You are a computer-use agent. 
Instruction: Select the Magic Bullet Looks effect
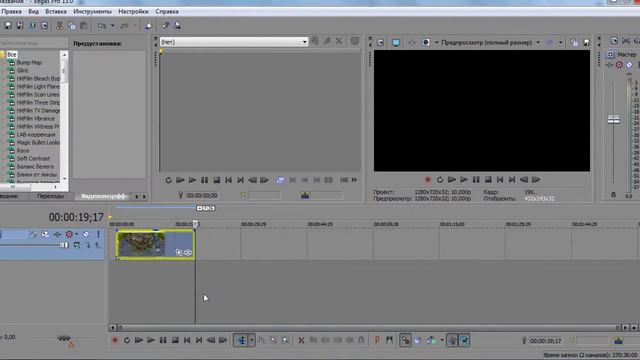coord(38,142)
